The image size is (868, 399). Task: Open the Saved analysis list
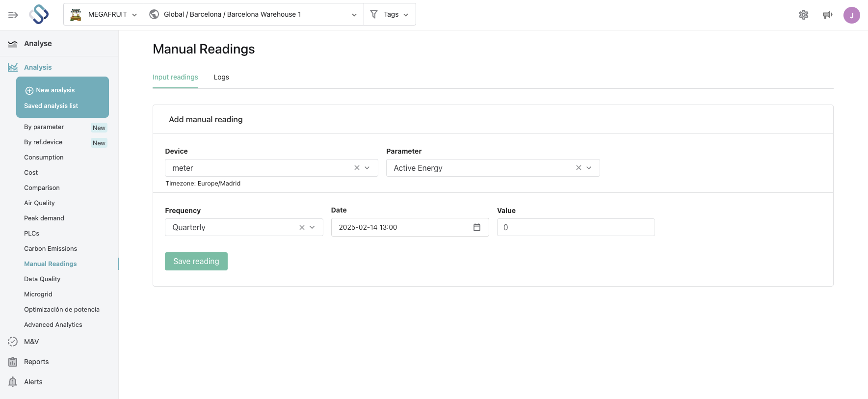coord(51,106)
